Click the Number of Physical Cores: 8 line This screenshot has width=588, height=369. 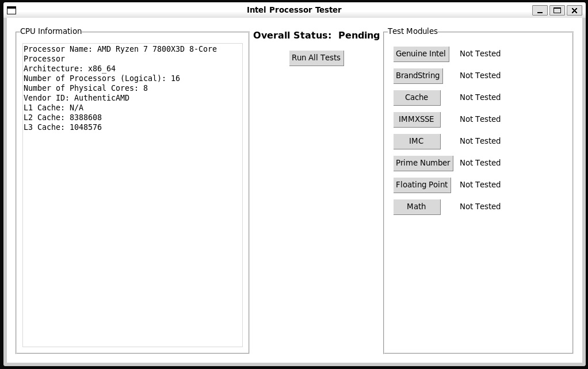click(86, 88)
